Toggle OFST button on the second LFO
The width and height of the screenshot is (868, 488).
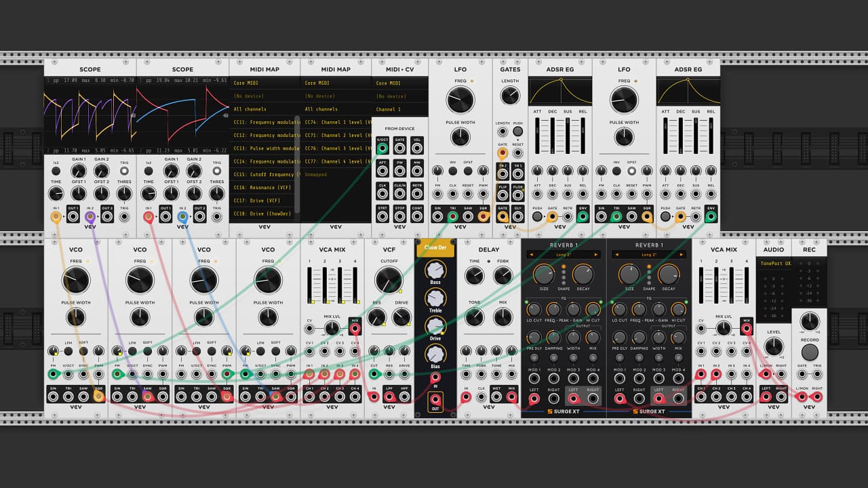632,171
